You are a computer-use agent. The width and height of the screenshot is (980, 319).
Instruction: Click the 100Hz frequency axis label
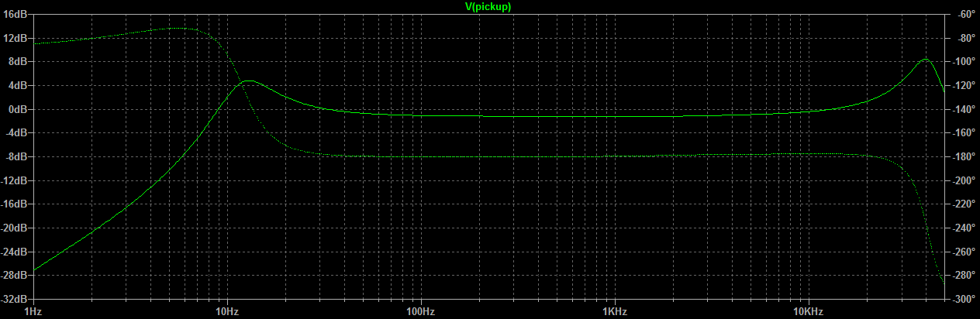pyautogui.click(x=421, y=311)
